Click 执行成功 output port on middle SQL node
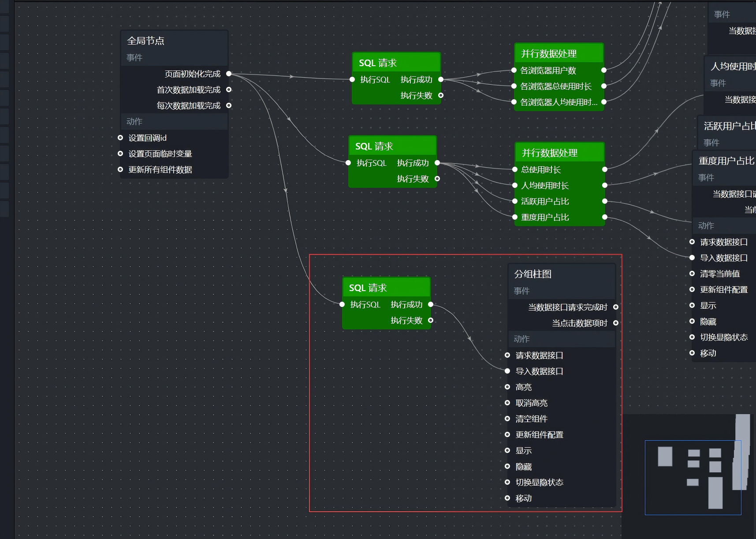The height and width of the screenshot is (539, 756). pyautogui.click(x=437, y=163)
